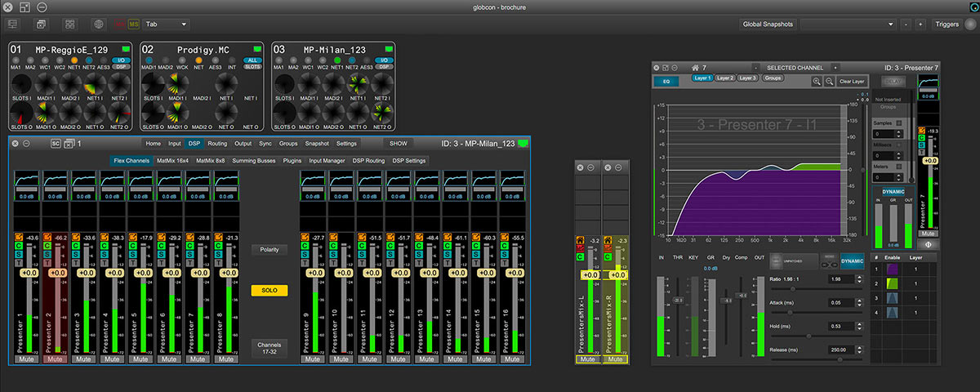Click the yellow MS icon in toolbar
This screenshot has width=980, height=392.
[x=133, y=24]
